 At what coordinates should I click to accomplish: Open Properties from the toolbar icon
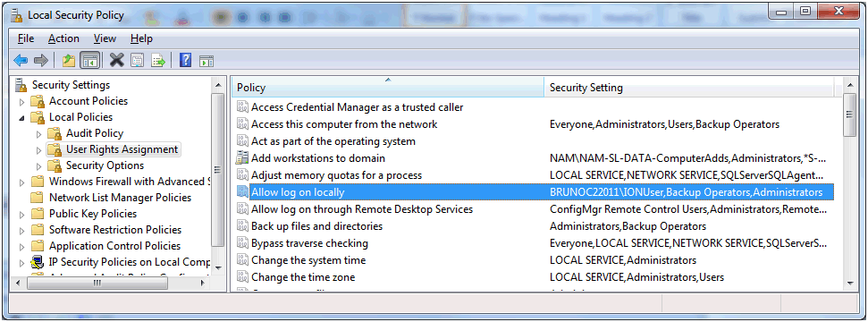(x=137, y=60)
